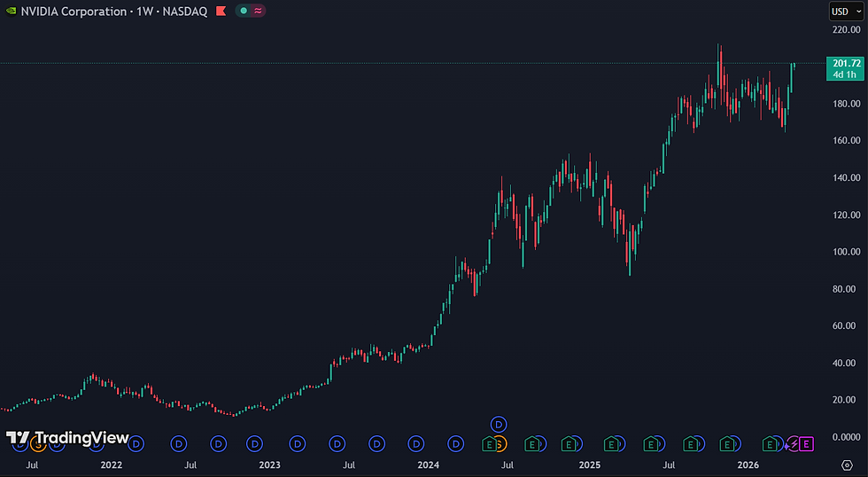
Task: Click the dividend marker near September 2023
Action: [x=377, y=444]
